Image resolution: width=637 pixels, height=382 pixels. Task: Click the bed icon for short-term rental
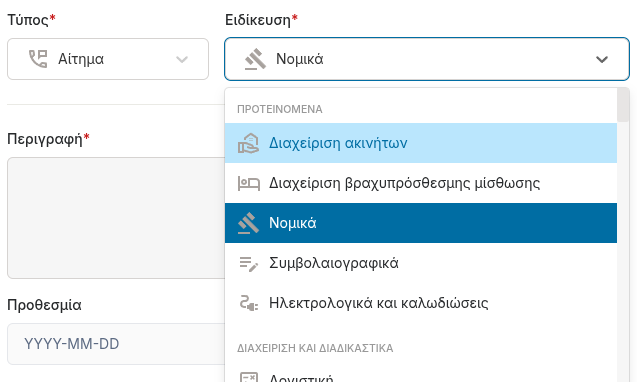pos(248,183)
